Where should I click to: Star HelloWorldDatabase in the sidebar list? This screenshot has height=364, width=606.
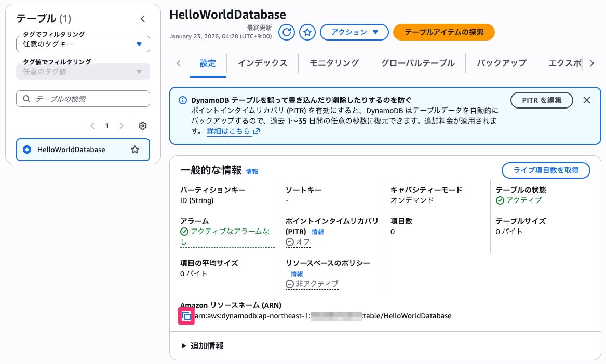[135, 149]
